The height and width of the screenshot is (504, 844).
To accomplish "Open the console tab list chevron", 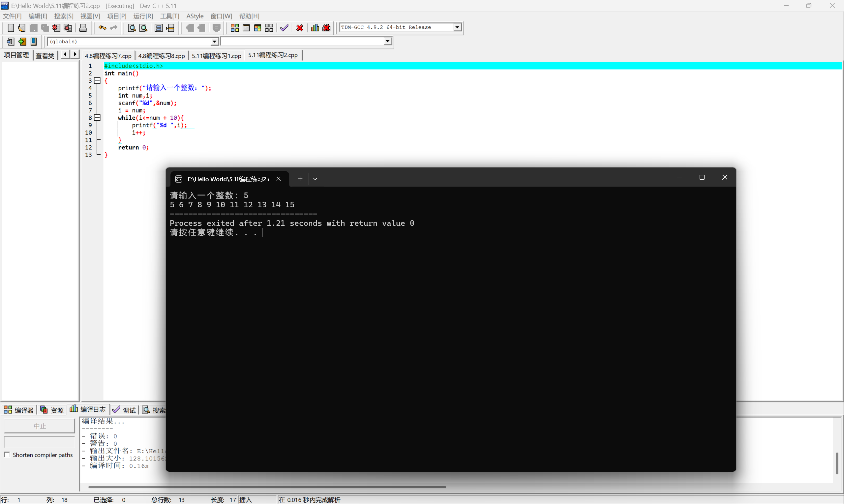I will click(315, 179).
